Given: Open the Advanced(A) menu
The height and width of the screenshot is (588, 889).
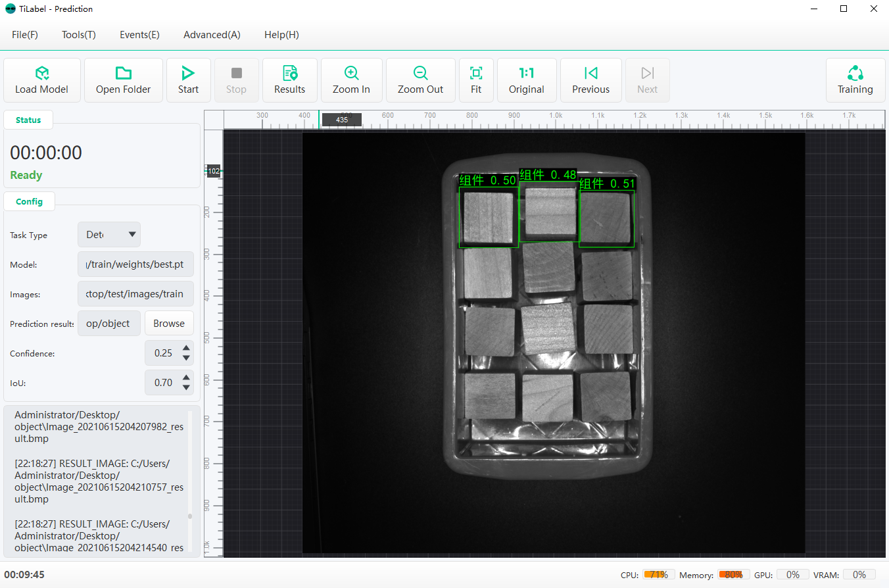Looking at the screenshot, I should coord(212,34).
